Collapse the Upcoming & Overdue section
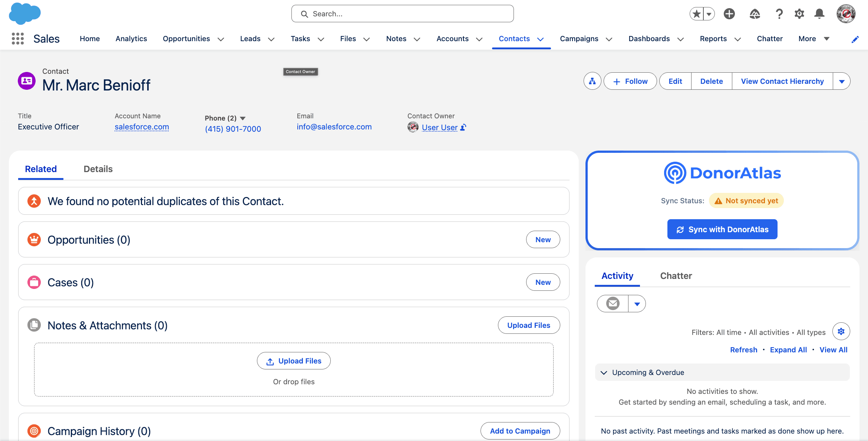This screenshot has width=868, height=441. (x=603, y=372)
